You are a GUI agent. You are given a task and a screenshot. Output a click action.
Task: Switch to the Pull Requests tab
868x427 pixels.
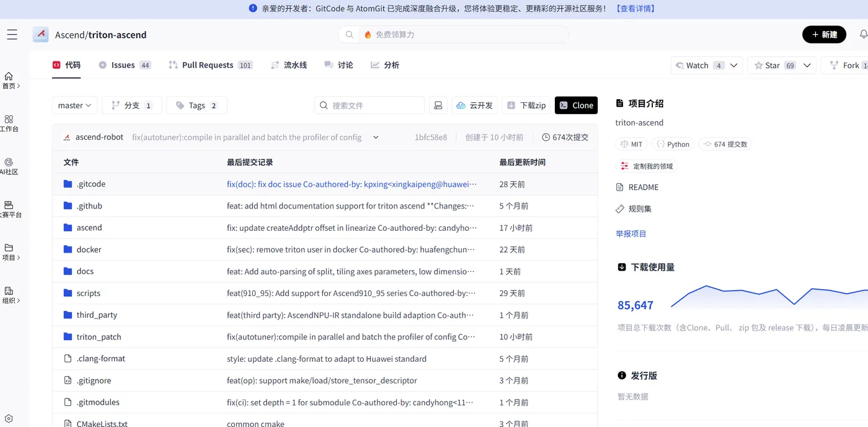point(211,65)
